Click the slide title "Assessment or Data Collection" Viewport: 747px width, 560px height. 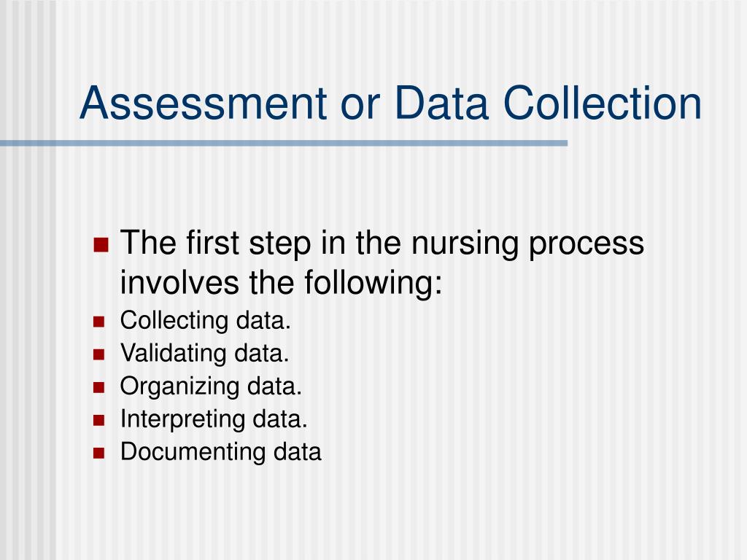(391, 103)
